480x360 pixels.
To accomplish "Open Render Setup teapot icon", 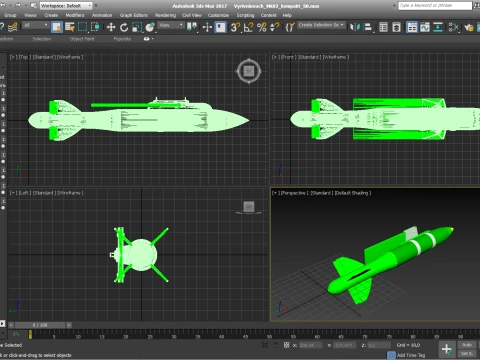I will pos(469,27).
